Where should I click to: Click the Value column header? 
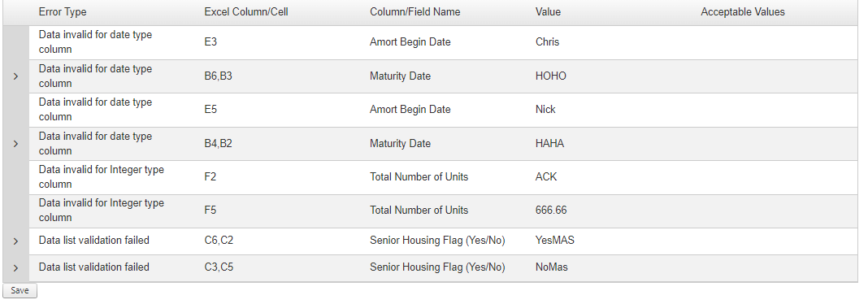(x=548, y=11)
